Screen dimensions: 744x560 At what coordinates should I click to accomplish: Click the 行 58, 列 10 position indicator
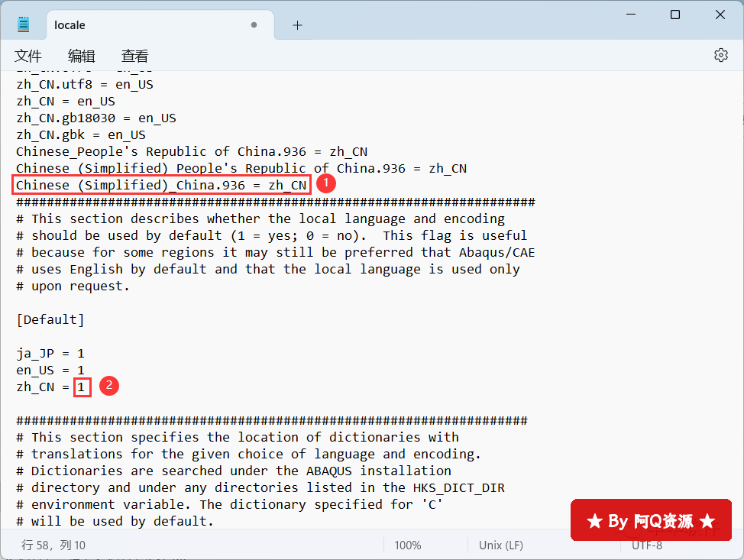tap(53, 545)
